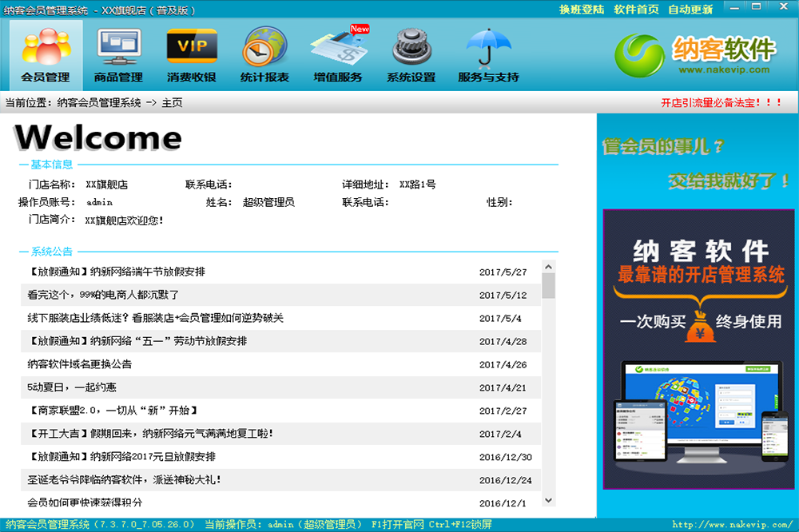The height and width of the screenshot is (532, 799).
Task: Click date 2016/12/30 in announcements
Action: 506,457
